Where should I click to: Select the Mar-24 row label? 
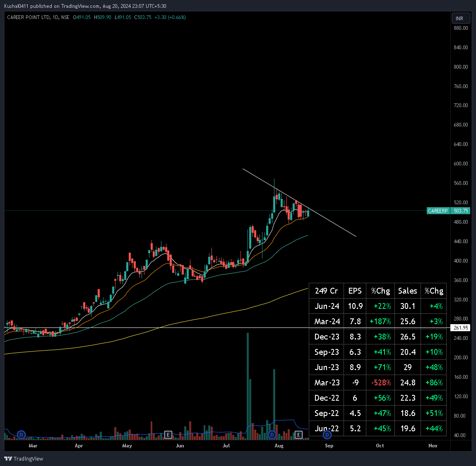pos(327,321)
